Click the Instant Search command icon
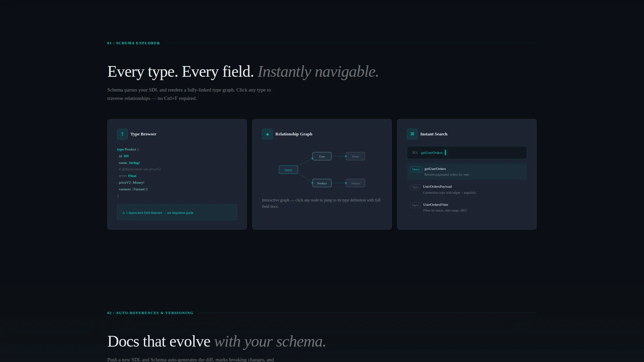 pos(412,134)
